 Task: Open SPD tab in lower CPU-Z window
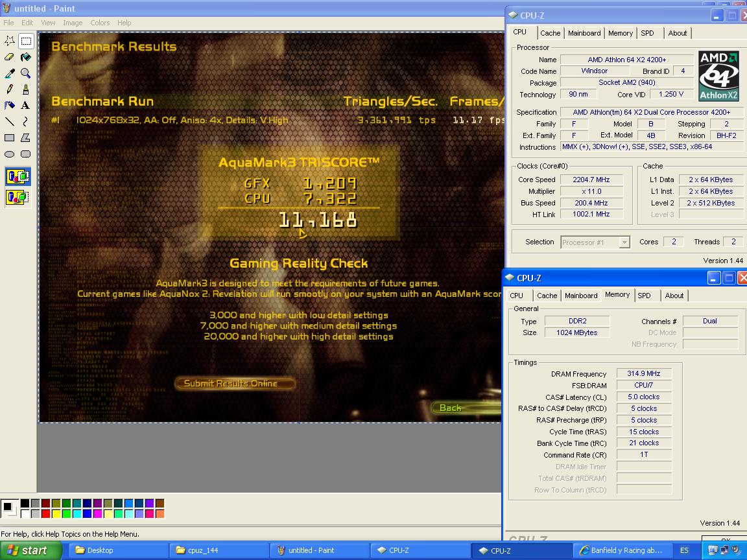(x=644, y=296)
